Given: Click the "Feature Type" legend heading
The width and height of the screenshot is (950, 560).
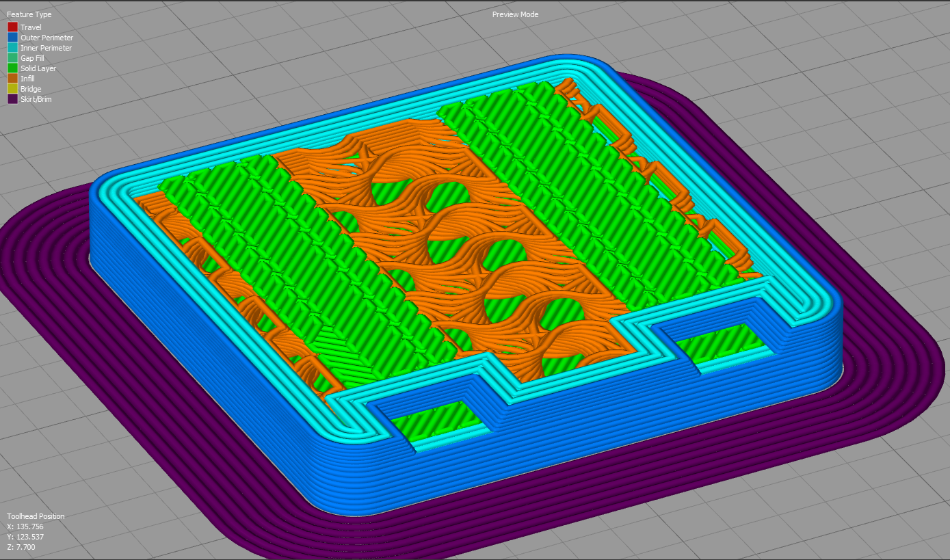Looking at the screenshot, I should (29, 14).
